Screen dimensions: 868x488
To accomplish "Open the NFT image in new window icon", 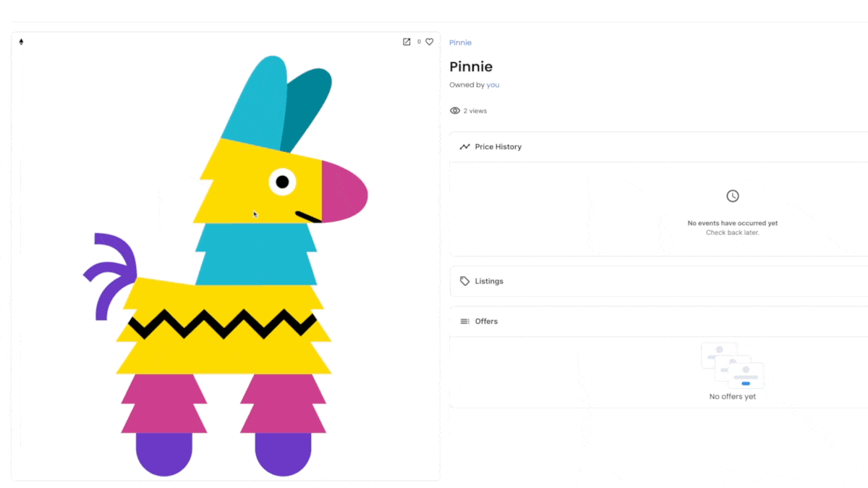I will click(407, 42).
